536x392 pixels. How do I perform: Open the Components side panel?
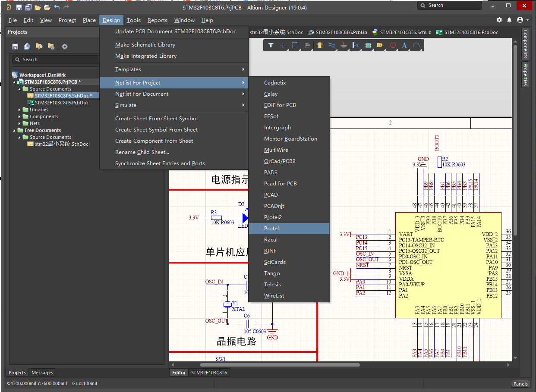point(525,44)
